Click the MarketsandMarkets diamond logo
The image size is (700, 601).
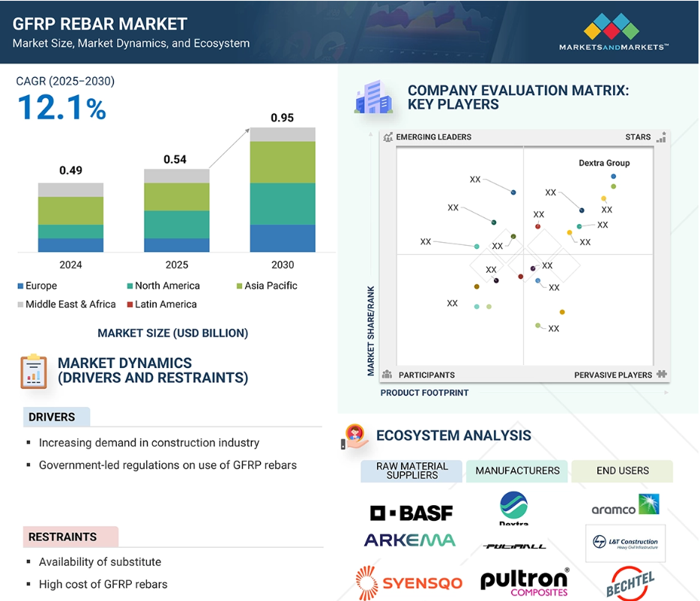coord(611,26)
